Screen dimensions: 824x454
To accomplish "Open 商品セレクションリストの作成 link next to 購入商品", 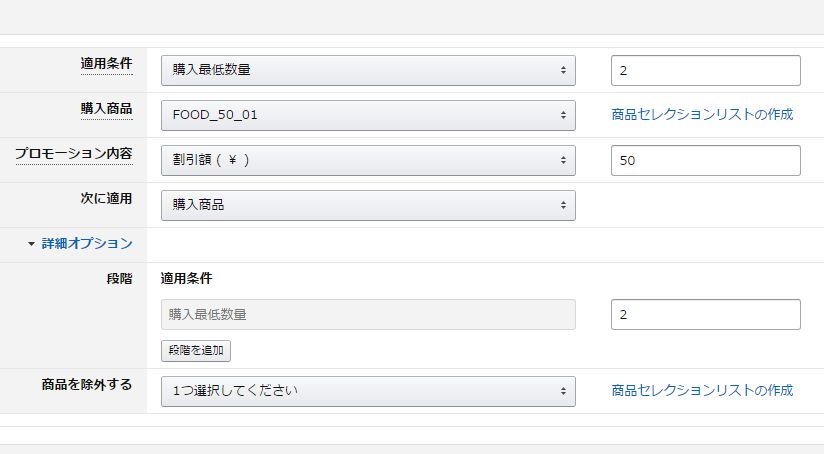I will [702, 115].
